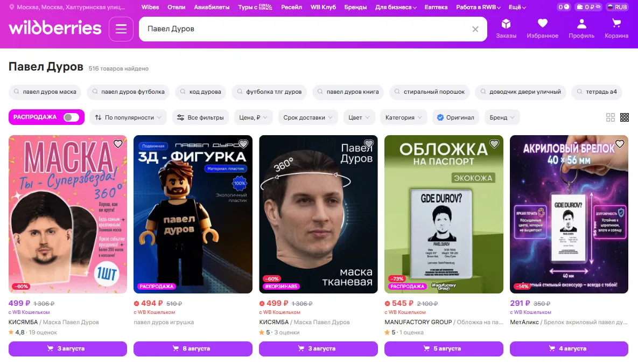Toggle the Распродажа sale switch
The width and height of the screenshot is (638, 364).
pos(71,117)
